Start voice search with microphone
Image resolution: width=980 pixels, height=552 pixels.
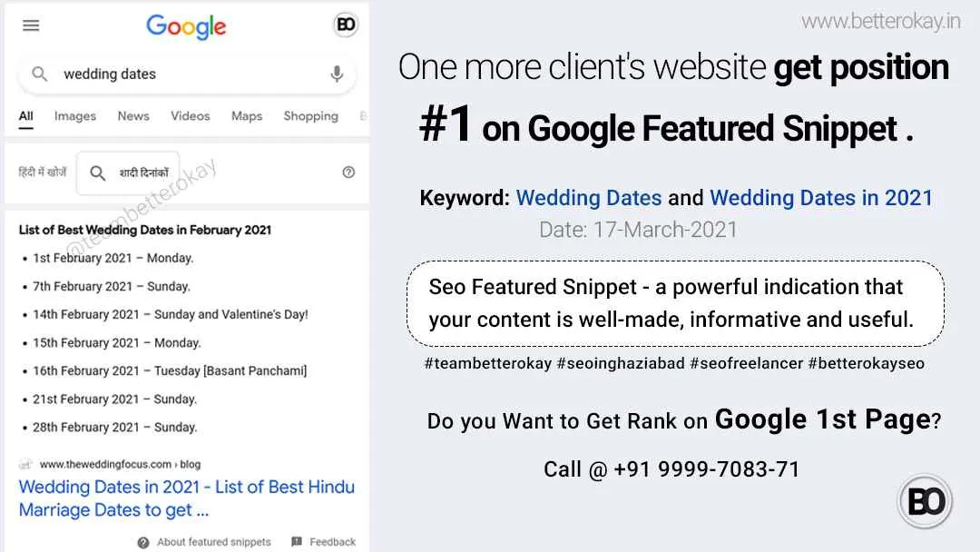pos(337,74)
